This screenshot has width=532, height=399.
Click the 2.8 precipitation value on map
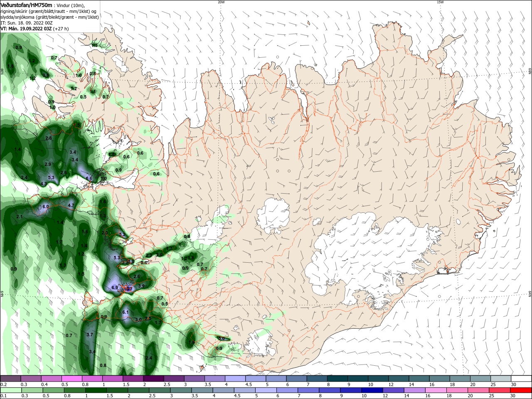[48, 138]
